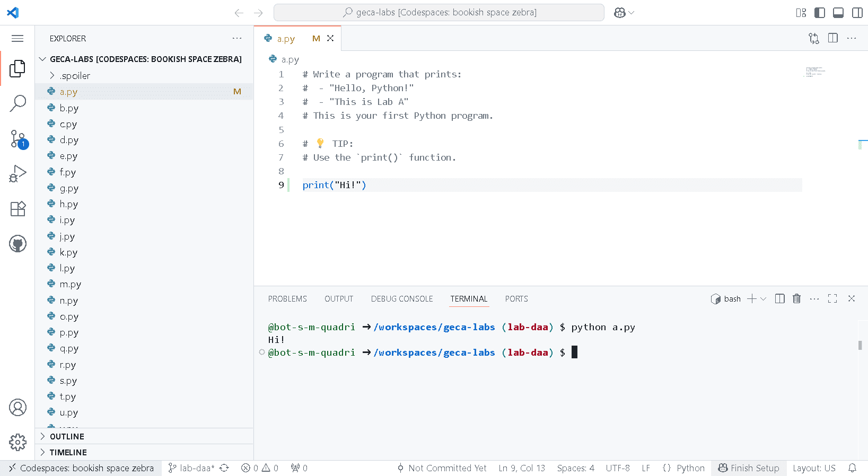
Task: Expand the TIMELINE section
Action: 144,452
